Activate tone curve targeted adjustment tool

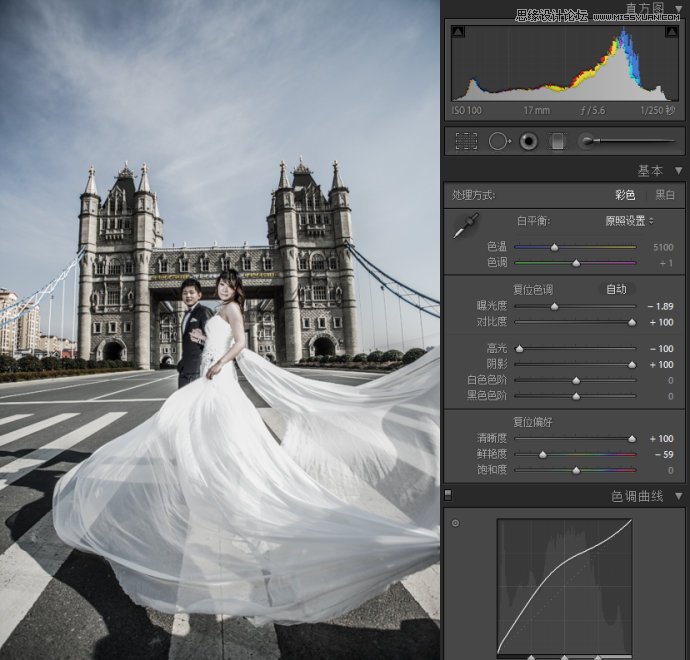tap(455, 523)
